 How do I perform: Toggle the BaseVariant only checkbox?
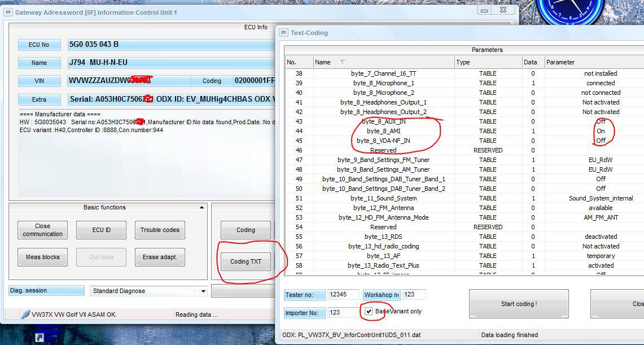(369, 311)
